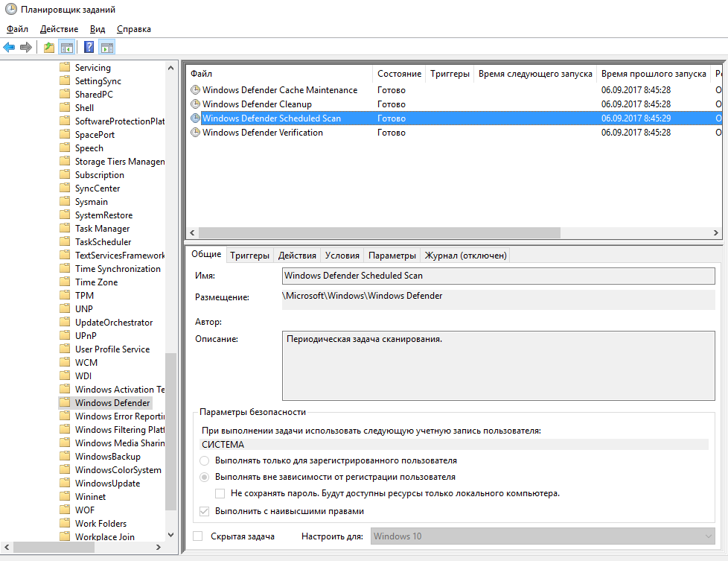
Task: Toggle 'Выполнить с наивысшими правами' checkbox
Action: coord(205,512)
